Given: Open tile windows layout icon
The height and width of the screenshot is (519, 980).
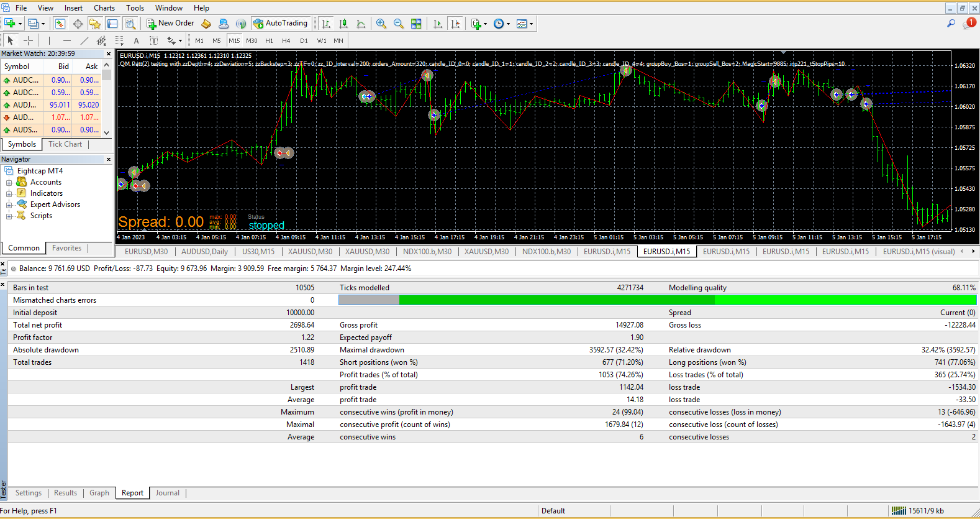Looking at the screenshot, I should [416, 24].
